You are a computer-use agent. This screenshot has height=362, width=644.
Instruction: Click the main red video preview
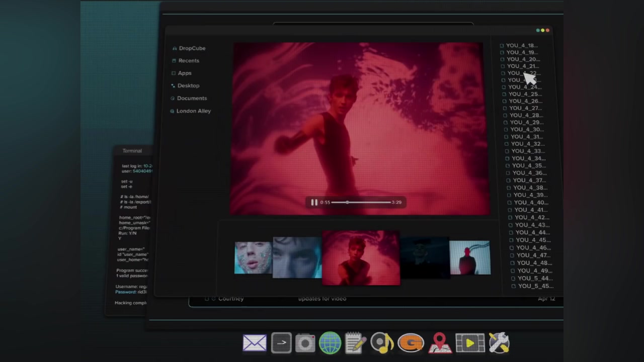tap(359, 129)
